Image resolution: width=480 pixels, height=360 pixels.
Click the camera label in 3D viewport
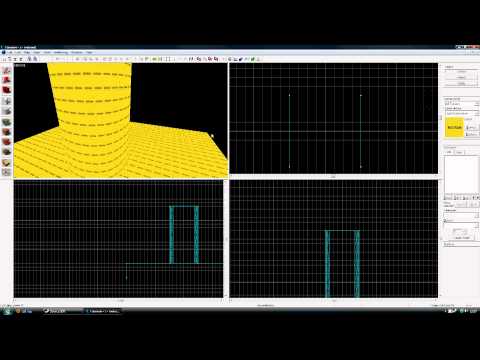20,65
